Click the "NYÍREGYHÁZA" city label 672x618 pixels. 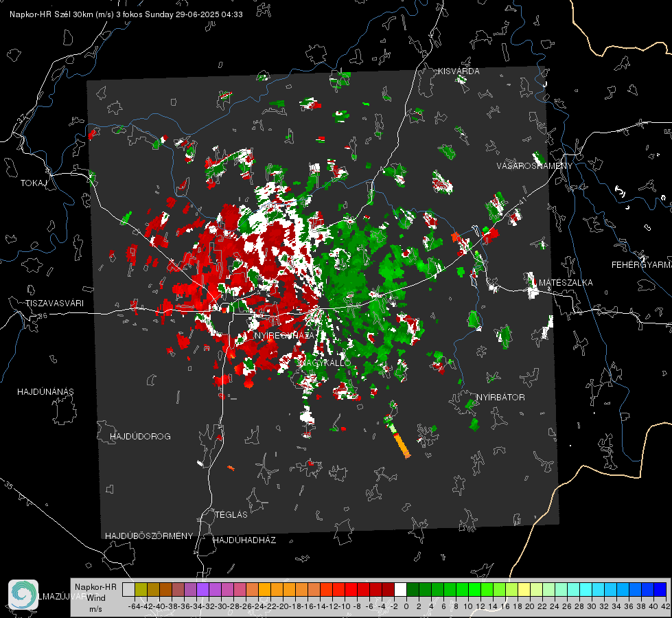pos(285,335)
